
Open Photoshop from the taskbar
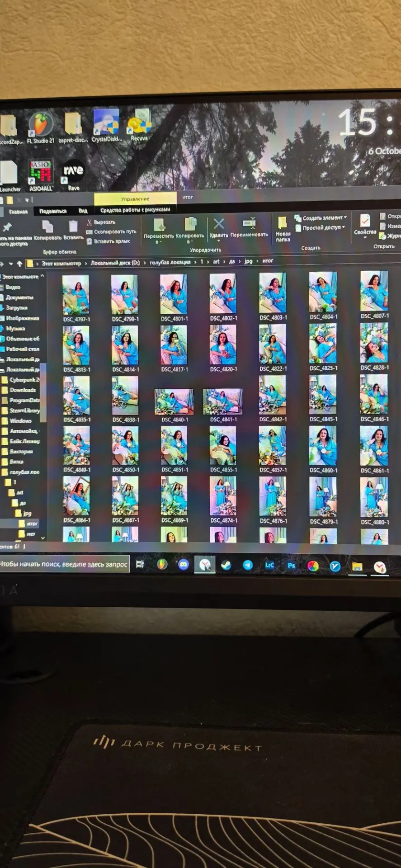click(x=291, y=565)
